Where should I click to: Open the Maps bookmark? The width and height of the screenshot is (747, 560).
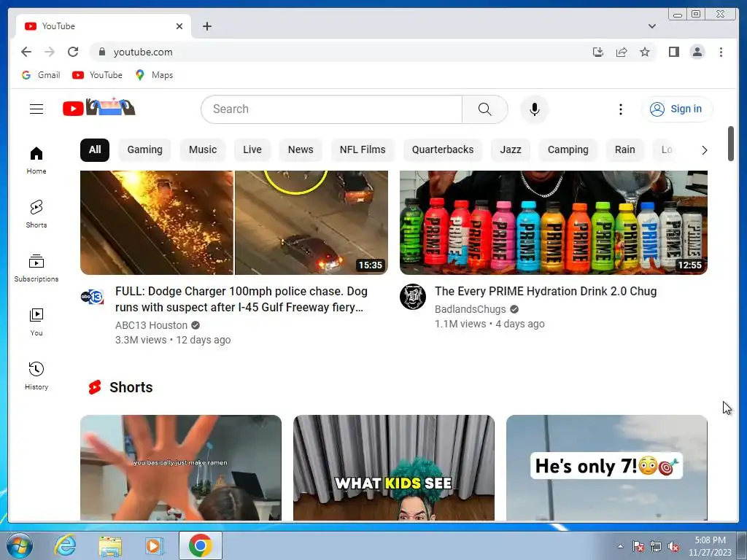tap(154, 75)
